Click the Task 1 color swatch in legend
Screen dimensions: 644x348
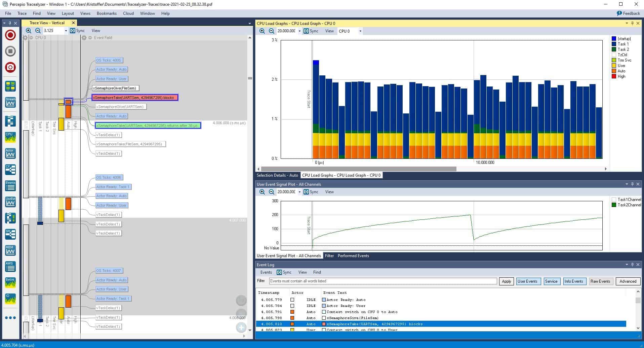[x=614, y=44]
